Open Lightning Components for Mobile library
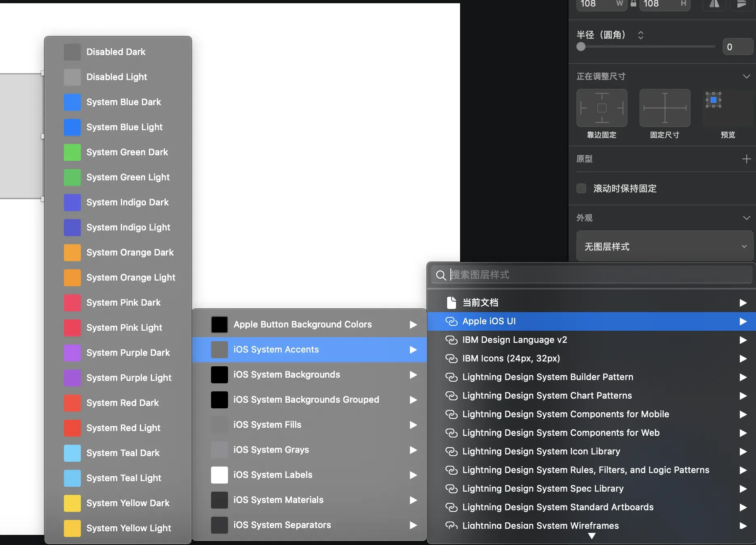756x545 pixels. click(x=591, y=414)
